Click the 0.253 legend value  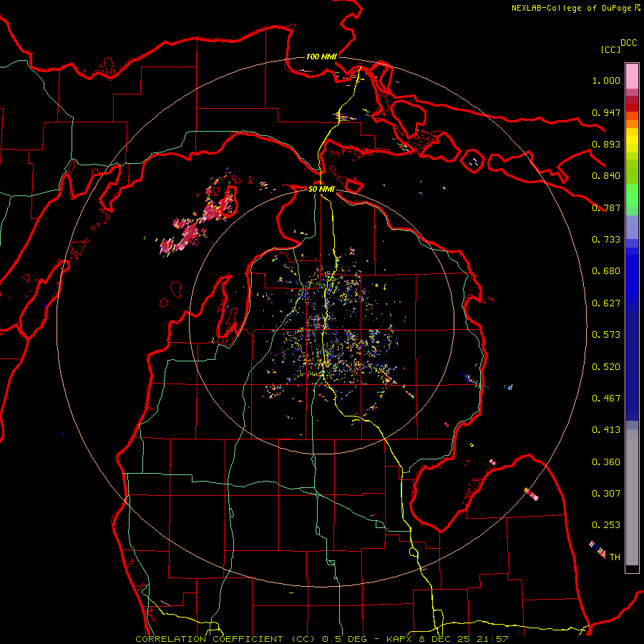[606, 525]
